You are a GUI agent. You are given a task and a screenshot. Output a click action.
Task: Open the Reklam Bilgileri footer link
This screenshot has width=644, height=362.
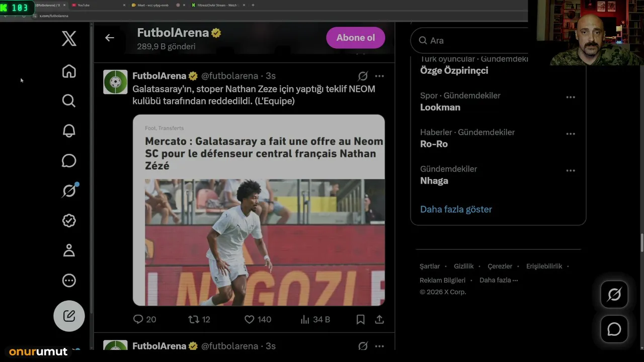443,280
